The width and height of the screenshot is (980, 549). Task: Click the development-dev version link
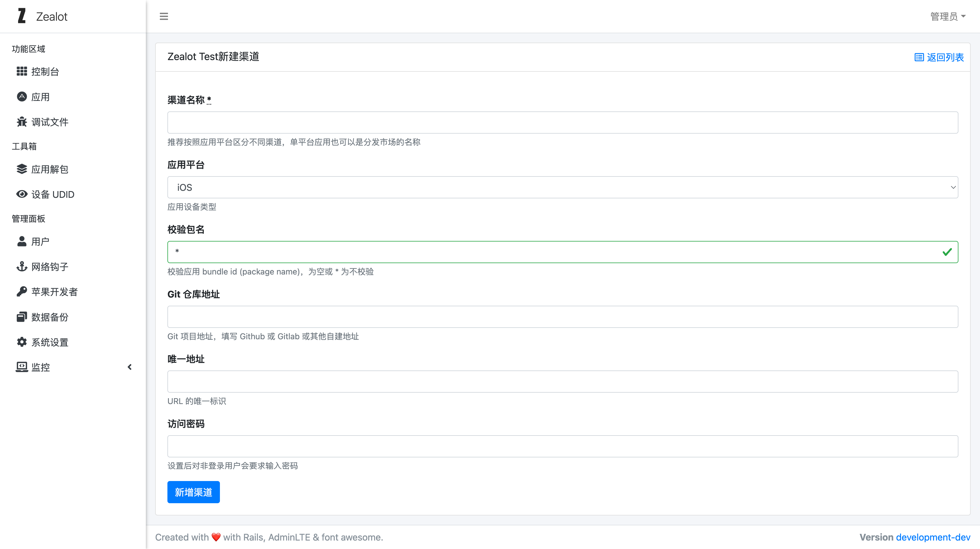coord(933,537)
